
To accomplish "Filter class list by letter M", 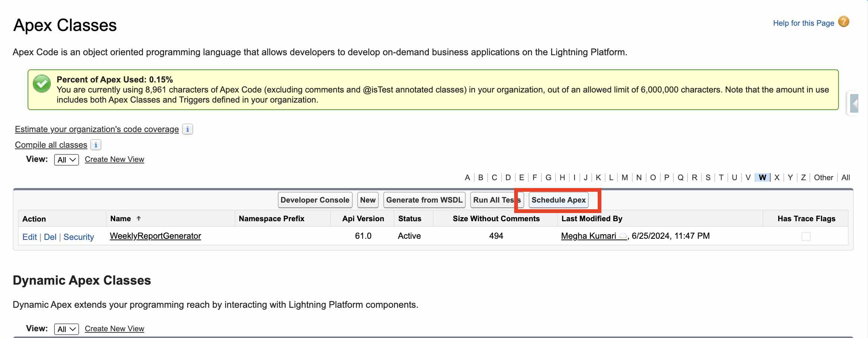I will click(x=625, y=178).
